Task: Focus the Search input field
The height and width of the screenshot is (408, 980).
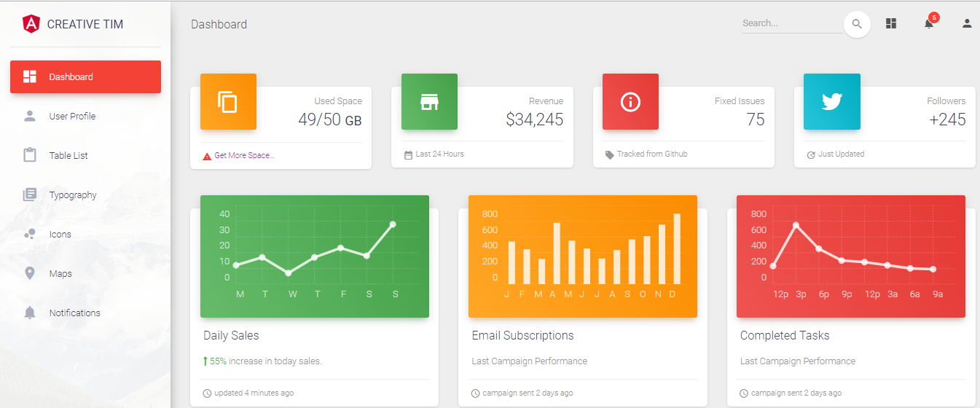Action: 792,23
